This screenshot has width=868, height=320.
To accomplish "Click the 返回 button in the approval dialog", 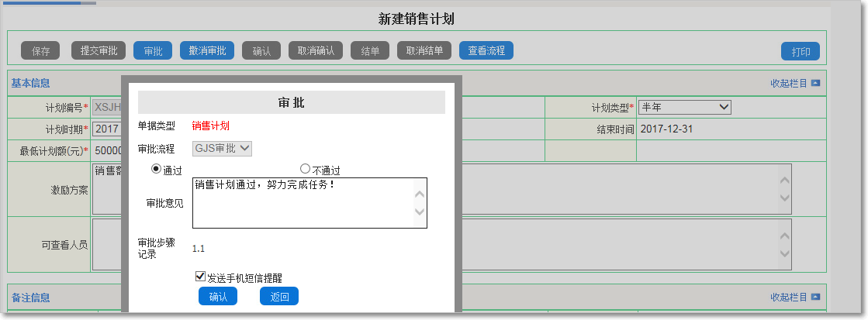I will pos(279,296).
